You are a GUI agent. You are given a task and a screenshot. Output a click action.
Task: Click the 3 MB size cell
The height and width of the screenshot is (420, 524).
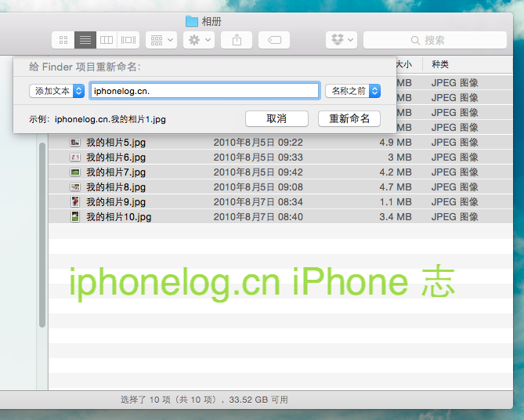pyautogui.click(x=399, y=157)
